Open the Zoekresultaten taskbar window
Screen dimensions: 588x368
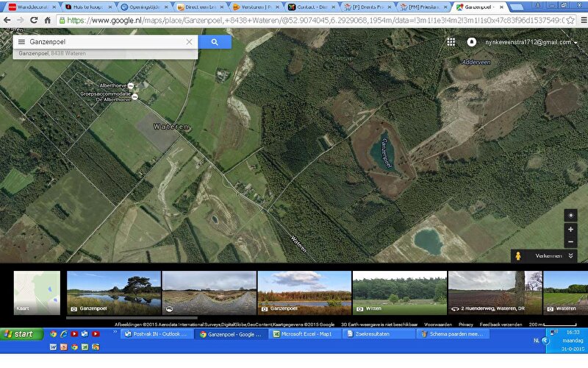[x=378, y=334]
